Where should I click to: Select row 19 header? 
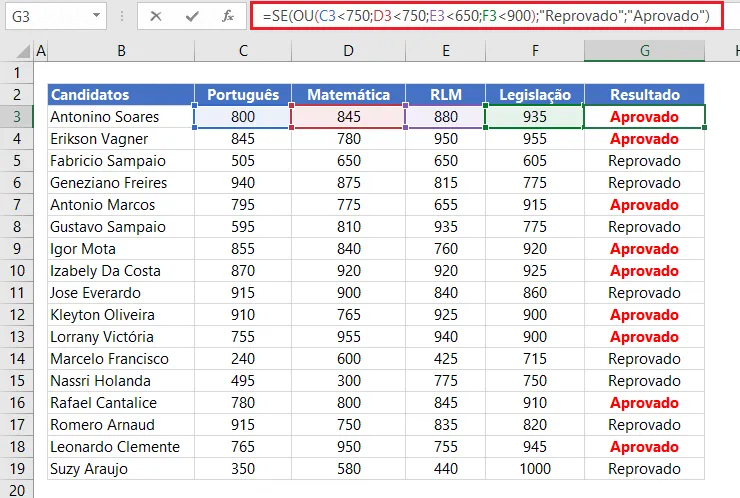[17, 468]
